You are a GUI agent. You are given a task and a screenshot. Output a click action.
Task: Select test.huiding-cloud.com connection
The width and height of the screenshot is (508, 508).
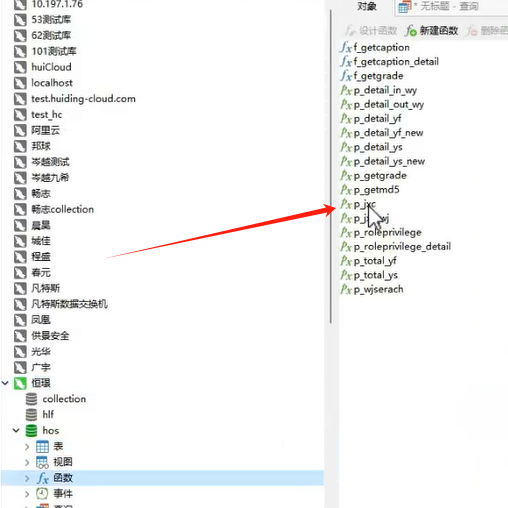pyautogui.click(x=83, y=99)
